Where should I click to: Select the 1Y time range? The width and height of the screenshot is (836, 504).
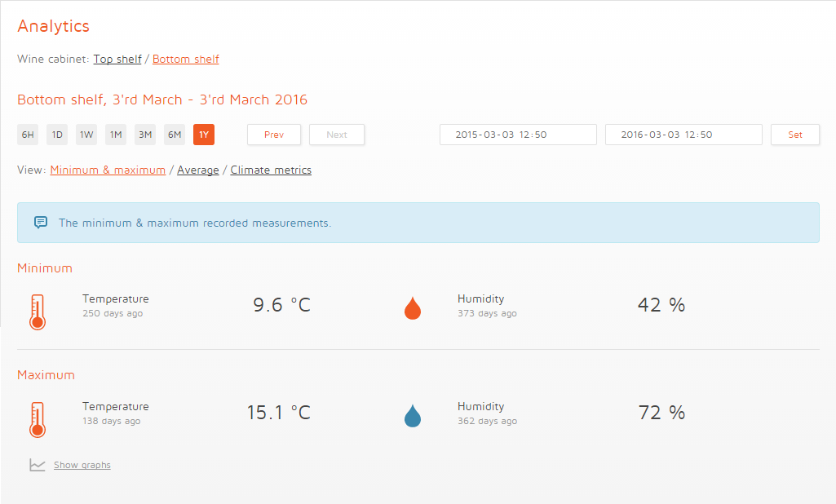(204, 135)
